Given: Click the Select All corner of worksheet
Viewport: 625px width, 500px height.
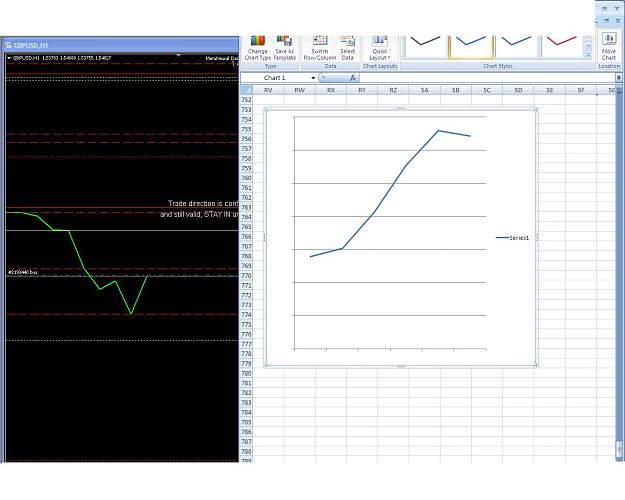Looking at the screenshot, I should point(246,90).
